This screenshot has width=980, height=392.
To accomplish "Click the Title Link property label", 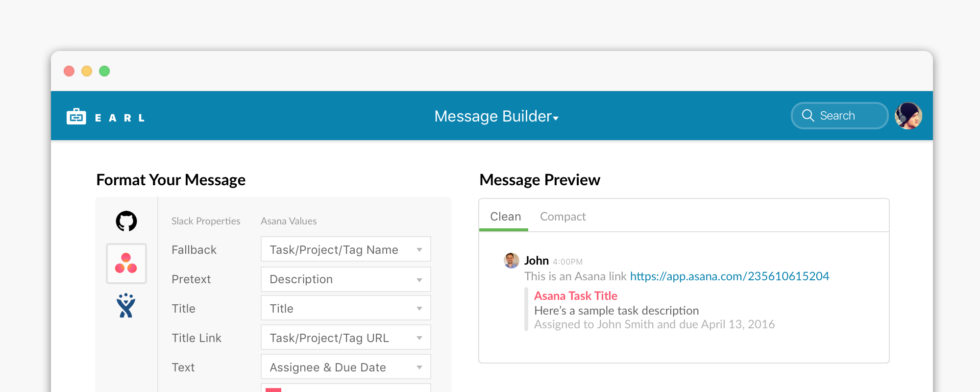I will coord(196,338).
